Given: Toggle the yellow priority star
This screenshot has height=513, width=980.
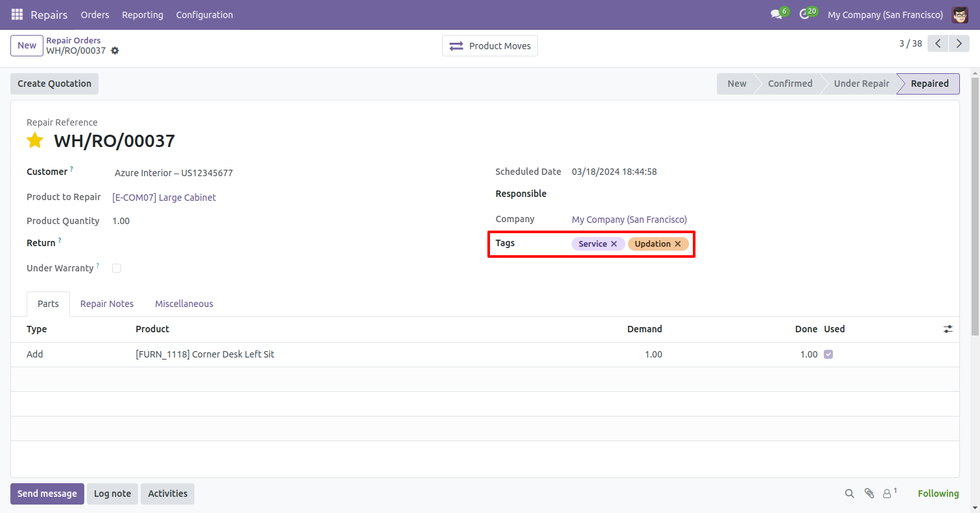Looking at the screenshot, I should coord(35,141).
